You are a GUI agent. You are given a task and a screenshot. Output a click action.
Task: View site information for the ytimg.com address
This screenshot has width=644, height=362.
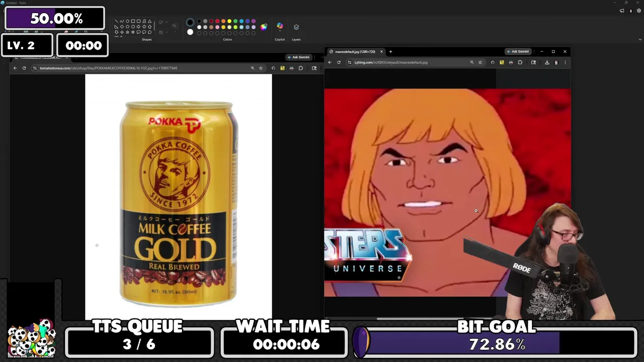tap(350, 62)
